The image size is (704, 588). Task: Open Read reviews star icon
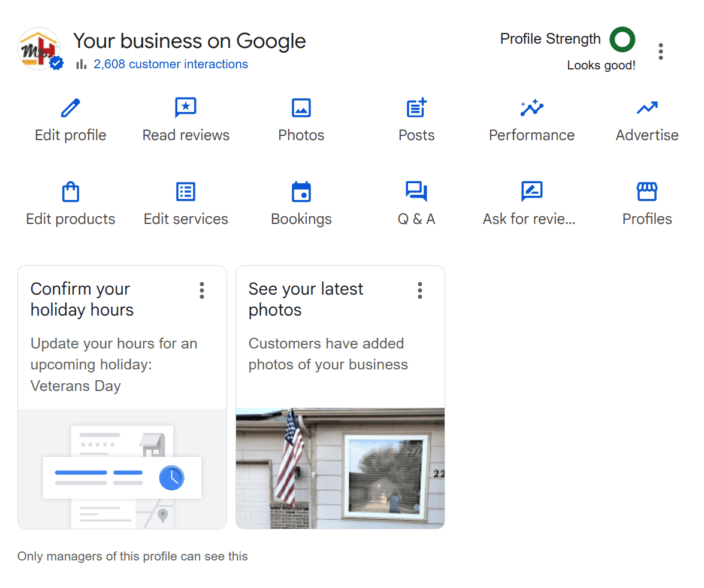[186, 108]
